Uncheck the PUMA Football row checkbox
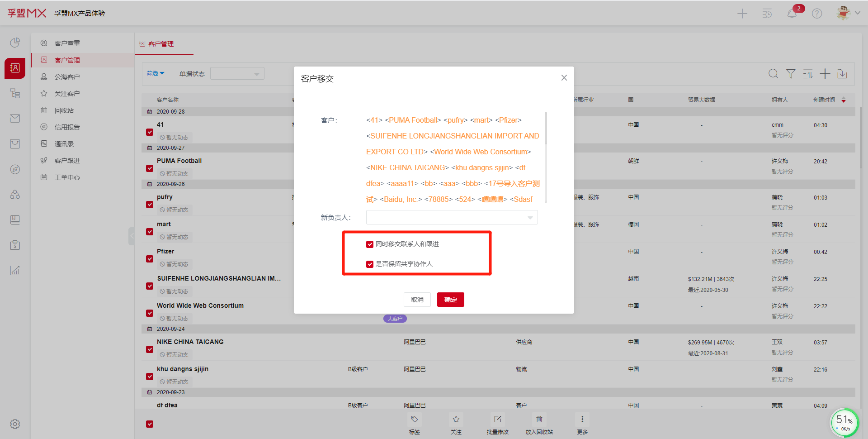The height and width of the screenshot is (439, 868). pos(150,168)
